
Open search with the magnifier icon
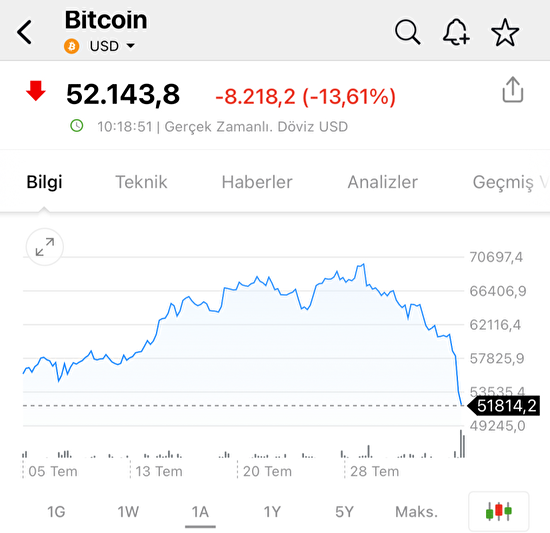tap(407, 32)
